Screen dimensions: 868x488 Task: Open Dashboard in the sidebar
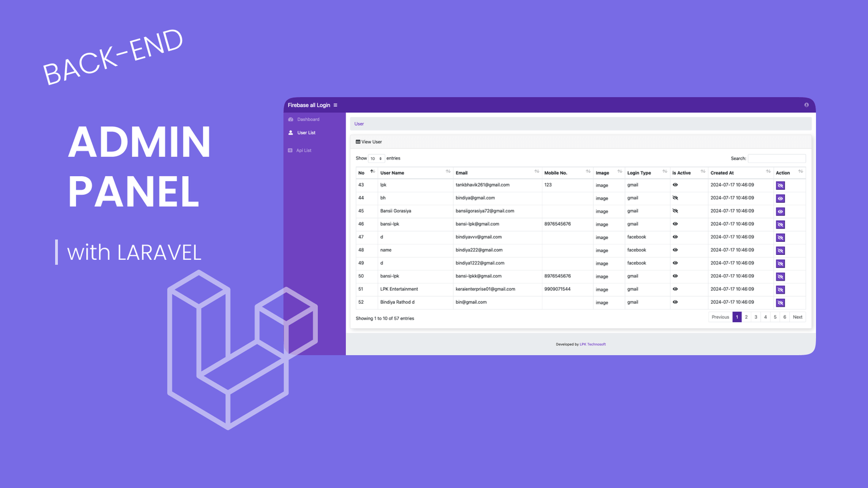coord(304,119)
